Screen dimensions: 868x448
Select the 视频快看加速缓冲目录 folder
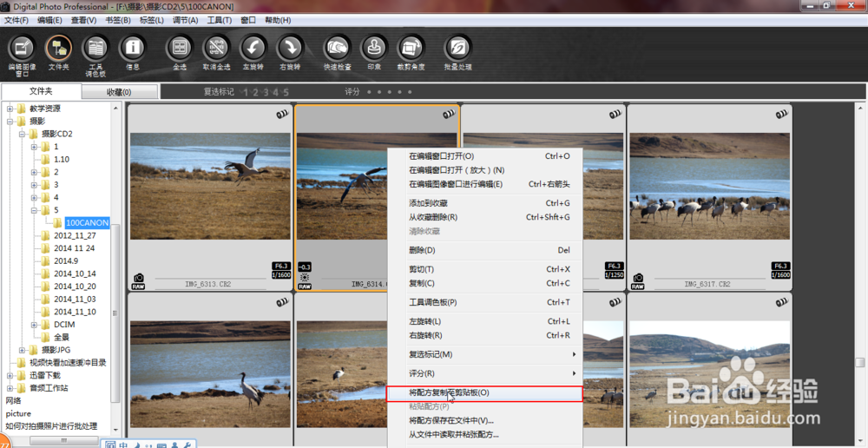click(68, 363)
